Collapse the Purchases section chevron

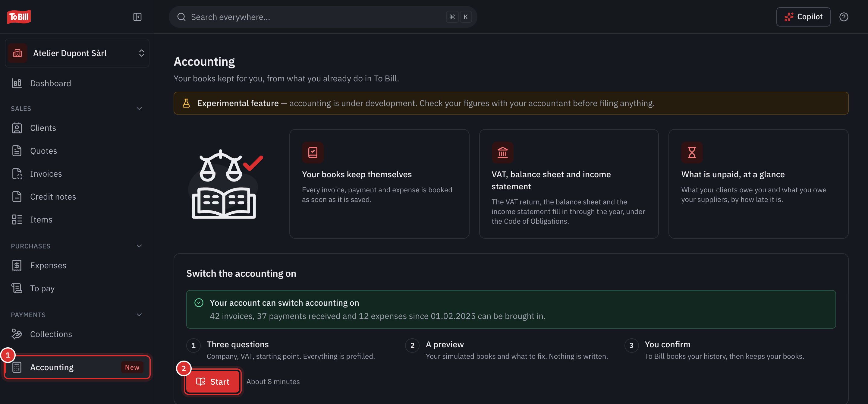[139, 246]
